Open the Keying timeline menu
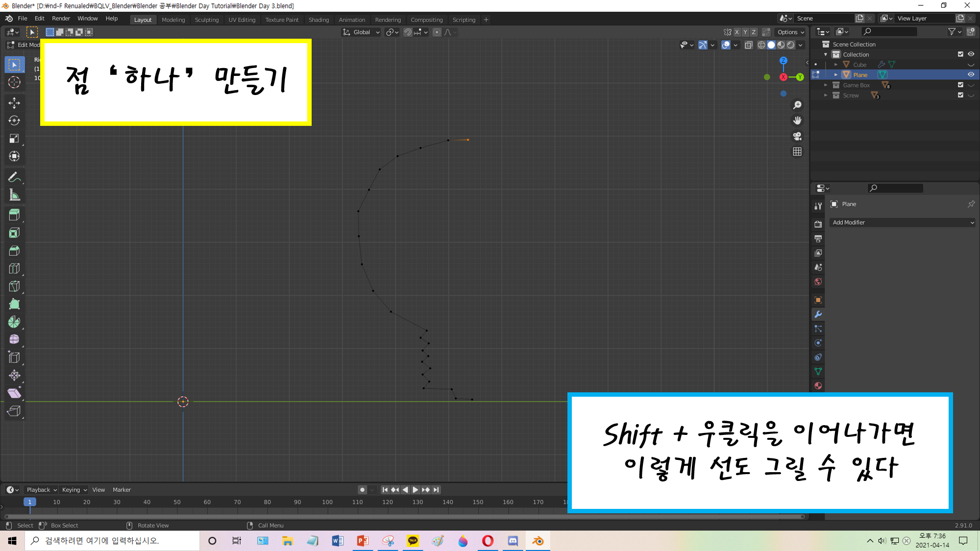Image resolution: width=980 pixels, height=551 pixels. [74, 490]
